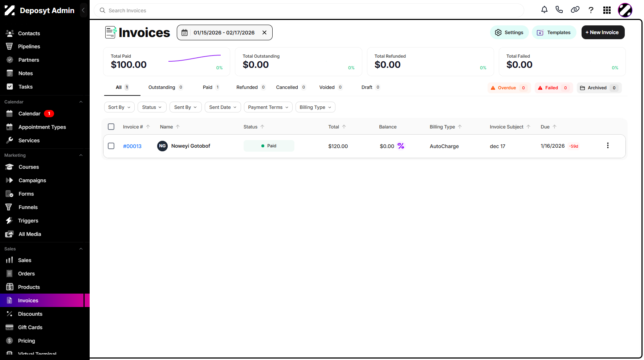Switch to the Outstanding tab
644x360 pixels.
(166, 87)
